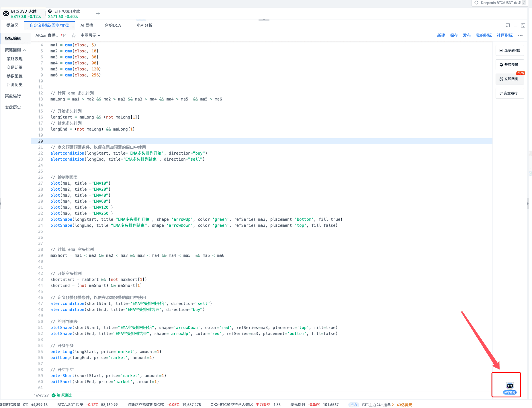Image resolution: width=532 pixels, height=408 pixels.
Task: Click the panel pop-out window icon
Action: [508, 25]
